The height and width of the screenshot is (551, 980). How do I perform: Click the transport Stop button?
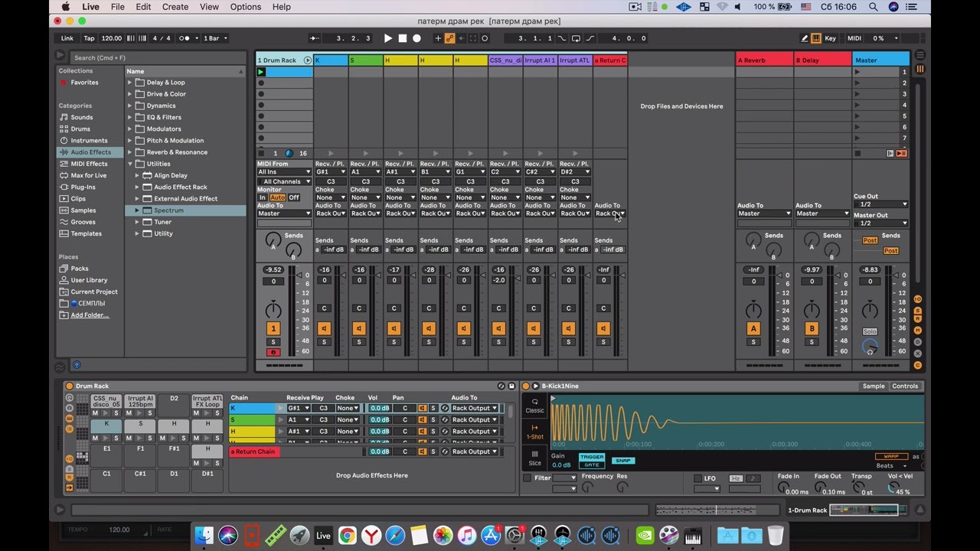(x=403, y=38)
